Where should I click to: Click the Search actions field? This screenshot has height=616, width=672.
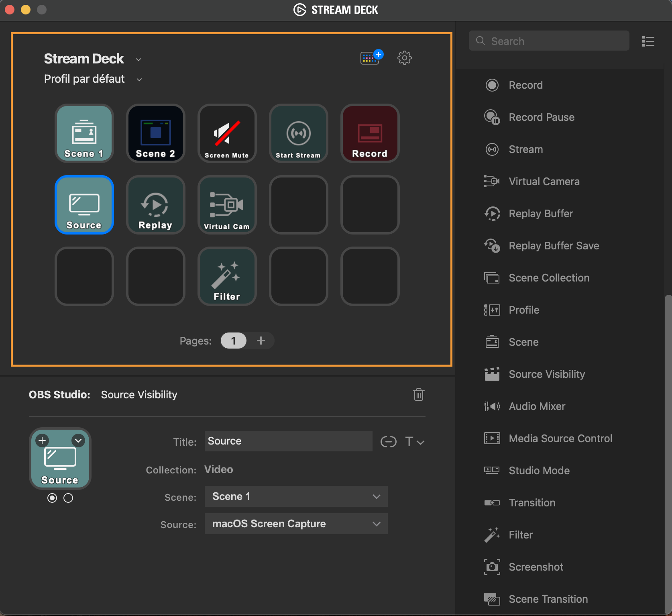[549, 41]
